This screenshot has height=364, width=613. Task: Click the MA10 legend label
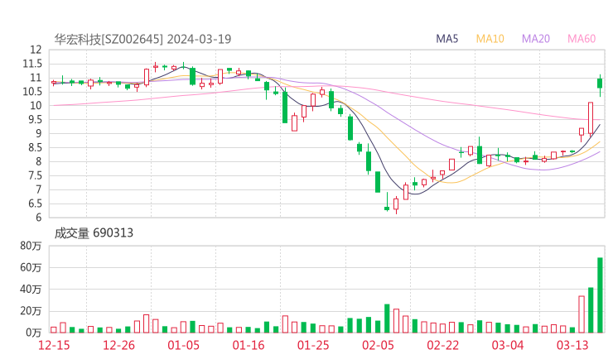(490, 39)
